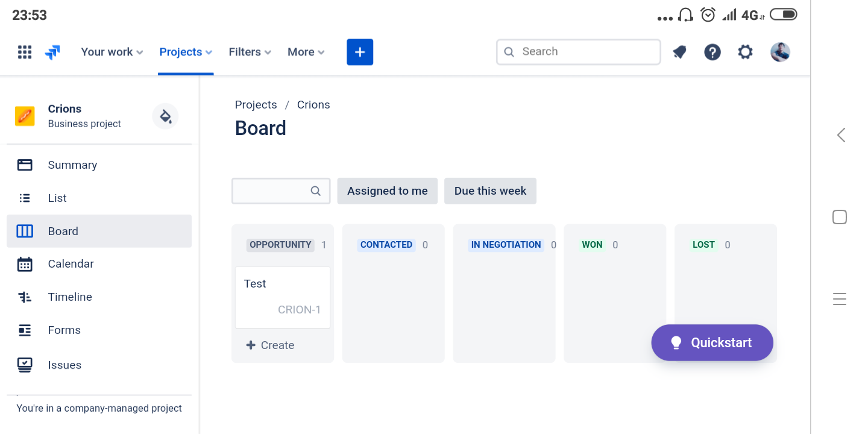
Task: Open the project theme paint bucket icon
Action: [x=165, y=116]
